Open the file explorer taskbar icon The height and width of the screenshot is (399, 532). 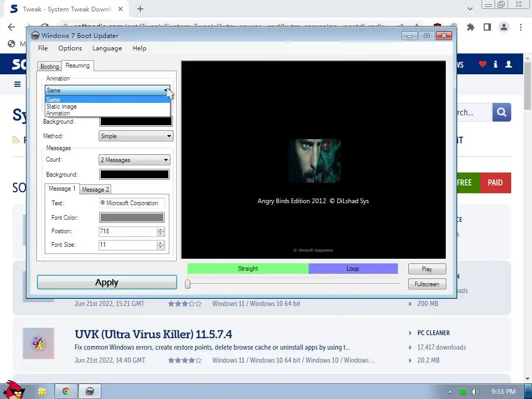point(42,392)
